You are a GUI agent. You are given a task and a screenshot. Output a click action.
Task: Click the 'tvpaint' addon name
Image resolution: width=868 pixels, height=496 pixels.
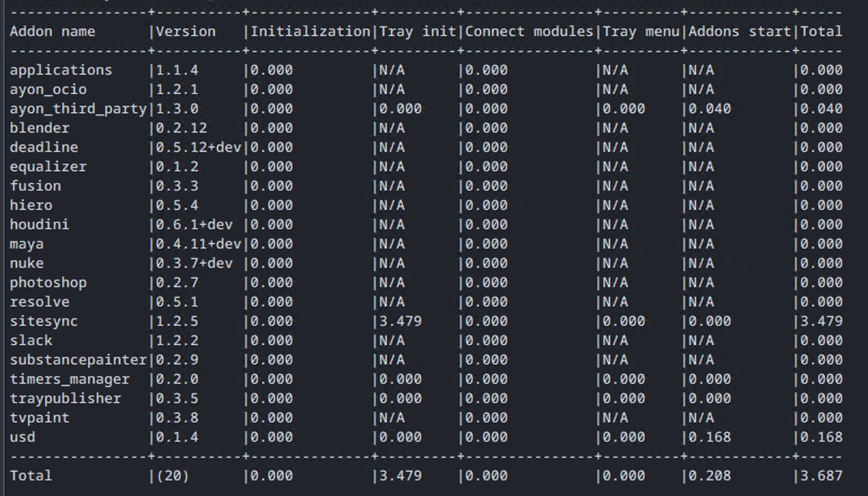click(x=40, y=418)
